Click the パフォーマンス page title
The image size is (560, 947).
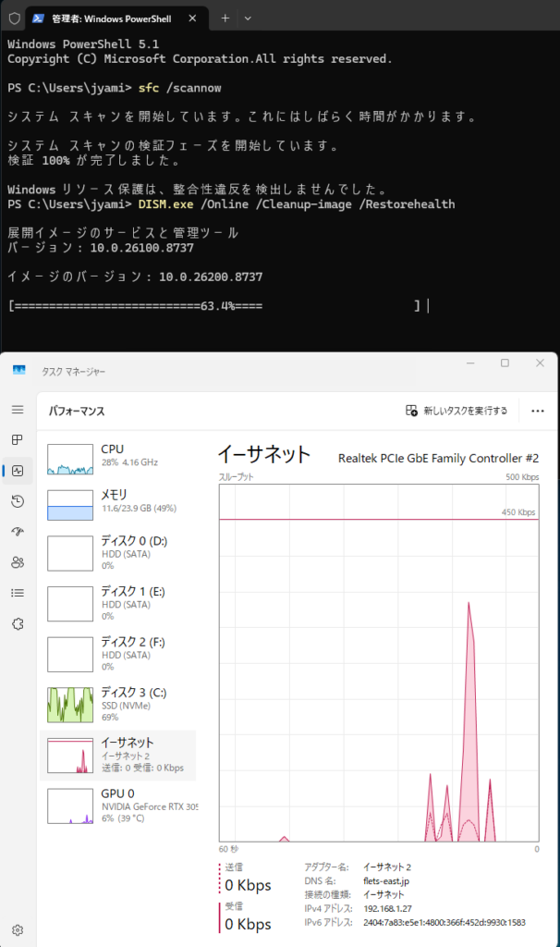coord(77,412)
